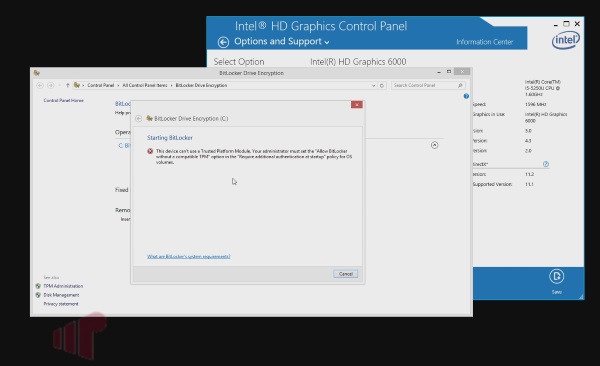This screenshot has width=600, height=366.
Task: Minimize the BitLocker Drive Encryption window
Action: point(439,72)
